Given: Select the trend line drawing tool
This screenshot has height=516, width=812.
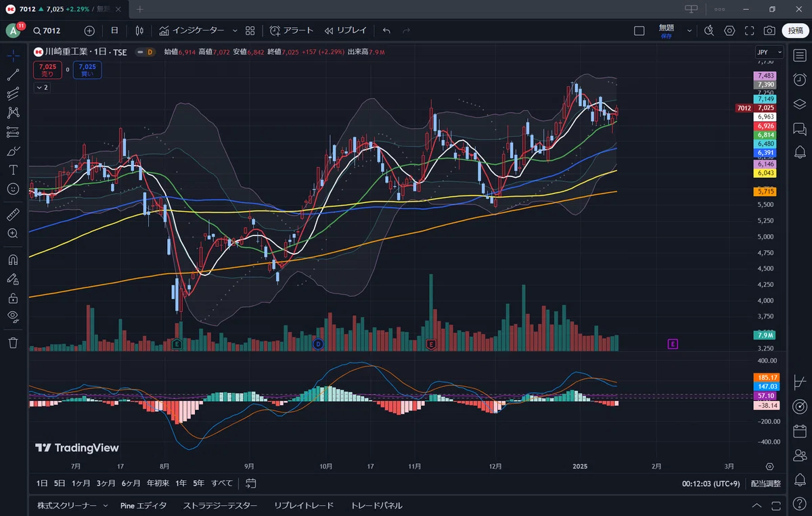Looking at the screenshot, I should (13, 74).
